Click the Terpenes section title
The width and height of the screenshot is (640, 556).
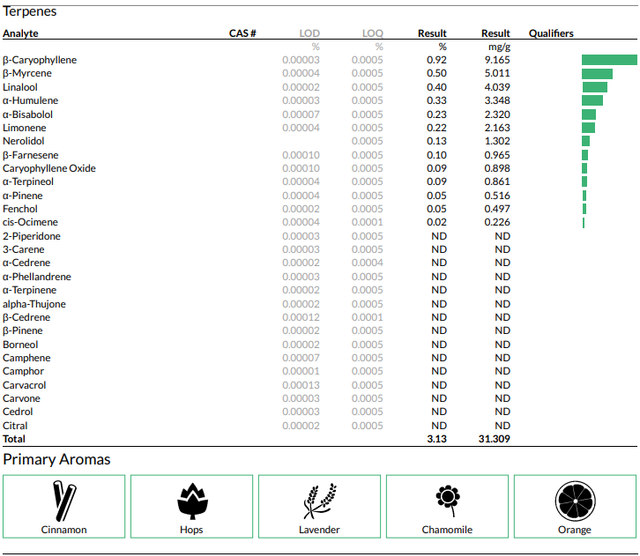tap(30, 11)
